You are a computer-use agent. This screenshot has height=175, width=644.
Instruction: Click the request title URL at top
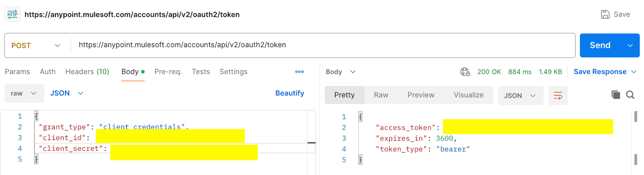(x=132, y=14)
